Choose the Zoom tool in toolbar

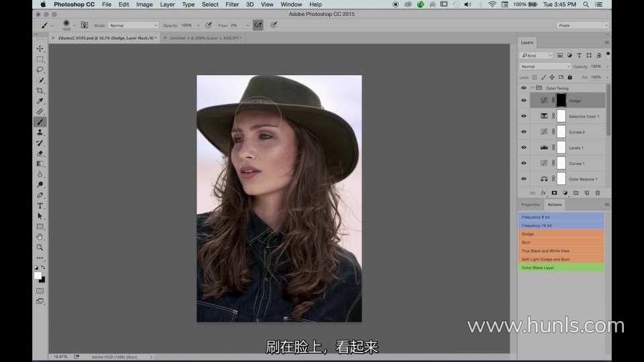click(40, 247)
